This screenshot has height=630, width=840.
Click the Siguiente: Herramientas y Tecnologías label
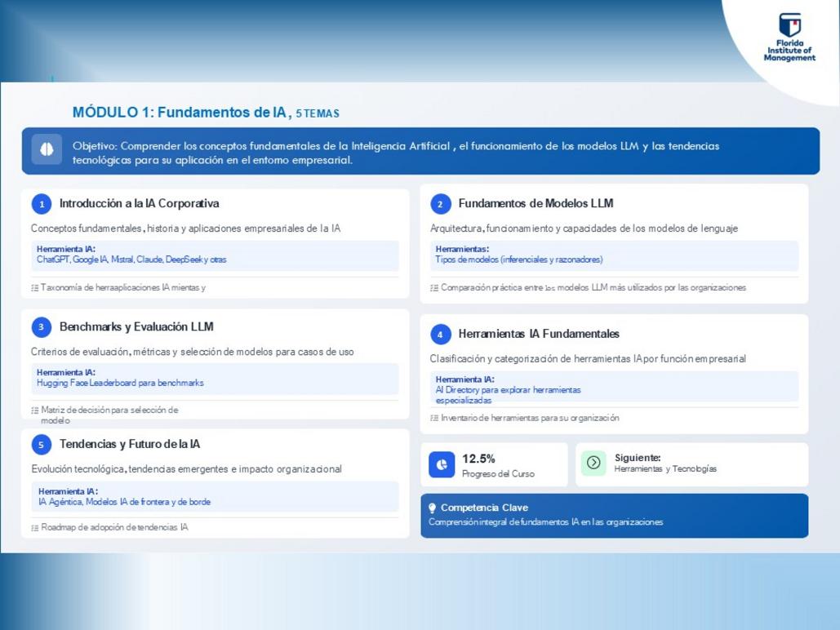pyautogui.click(x=665, y=463)
